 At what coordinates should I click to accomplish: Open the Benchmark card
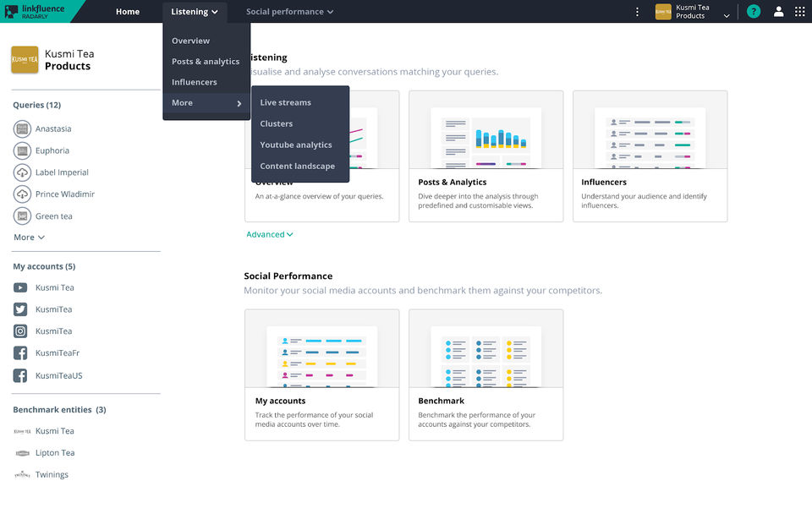tap(486, 375)
